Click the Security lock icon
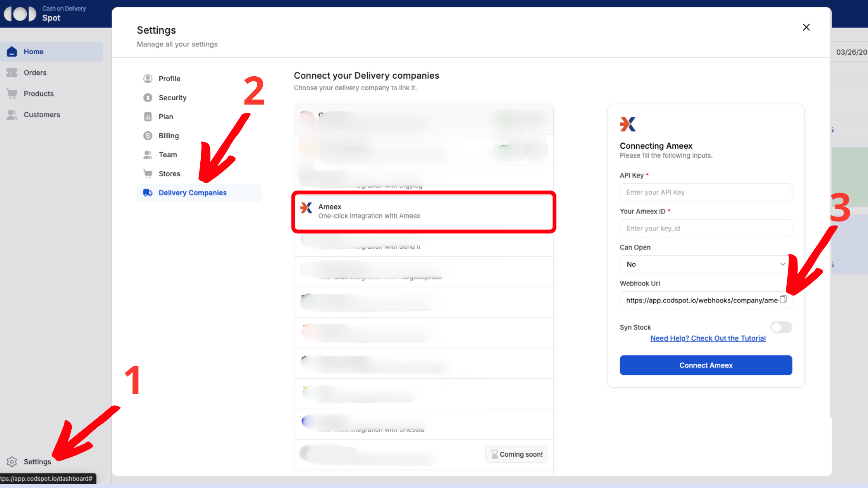 (x=148, y=98)
